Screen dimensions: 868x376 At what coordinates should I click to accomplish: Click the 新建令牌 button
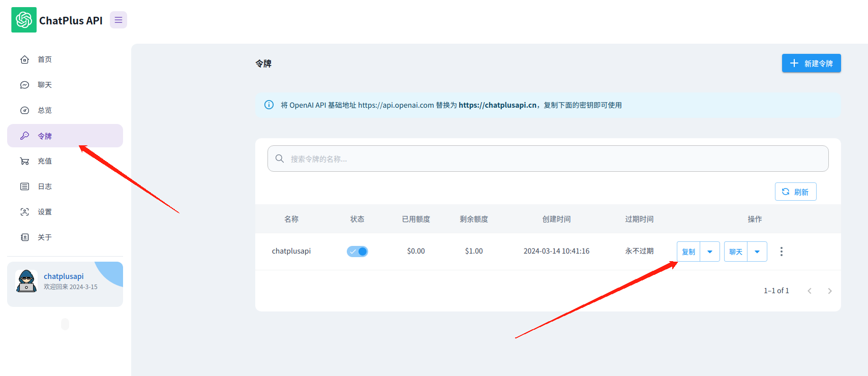point(811,63)
